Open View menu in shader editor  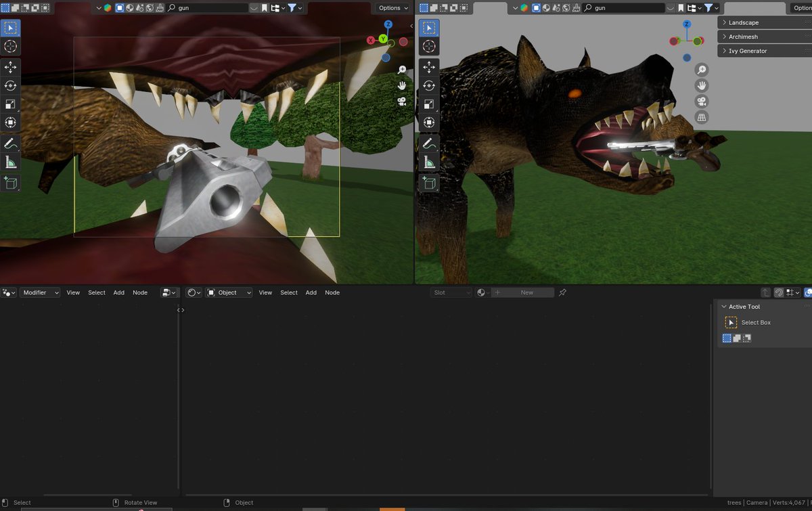coord(265,292)
